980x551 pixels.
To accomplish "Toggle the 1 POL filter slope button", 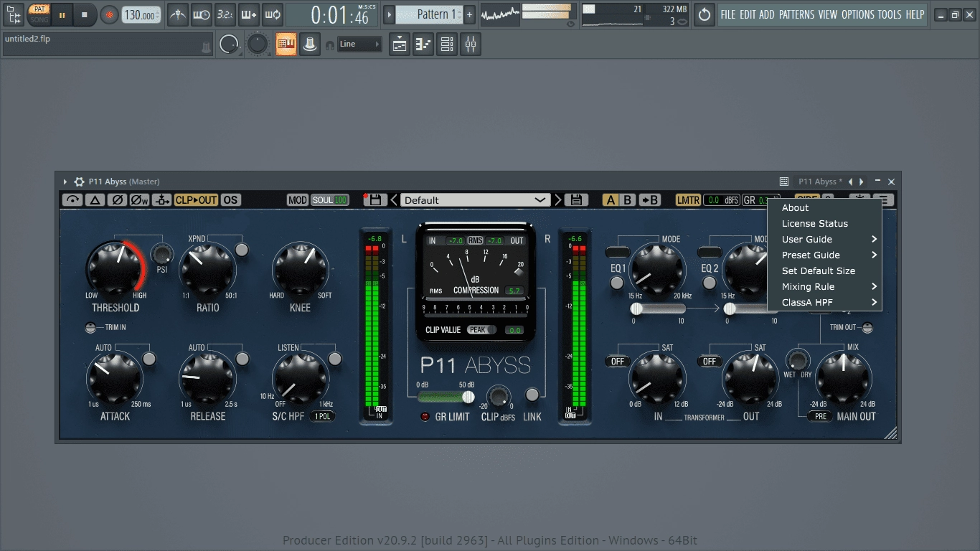I will 322,416.
